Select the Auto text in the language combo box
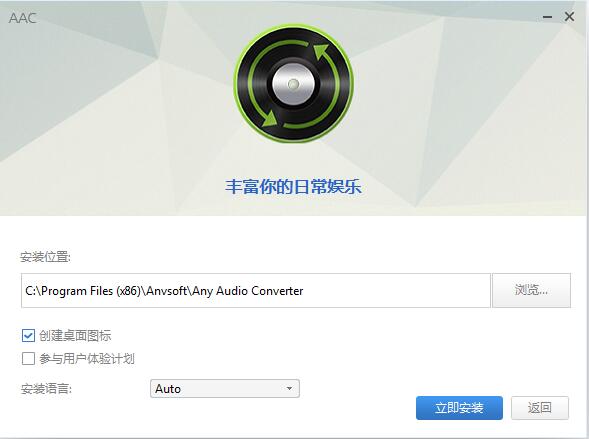Screen dimensions: 589x439 tap(168, 389)
